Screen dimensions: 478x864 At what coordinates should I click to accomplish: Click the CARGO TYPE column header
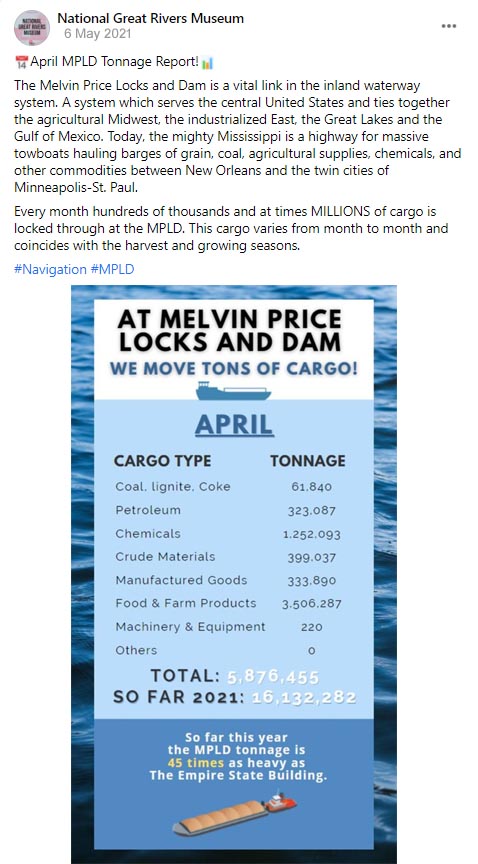pos(162,461)
